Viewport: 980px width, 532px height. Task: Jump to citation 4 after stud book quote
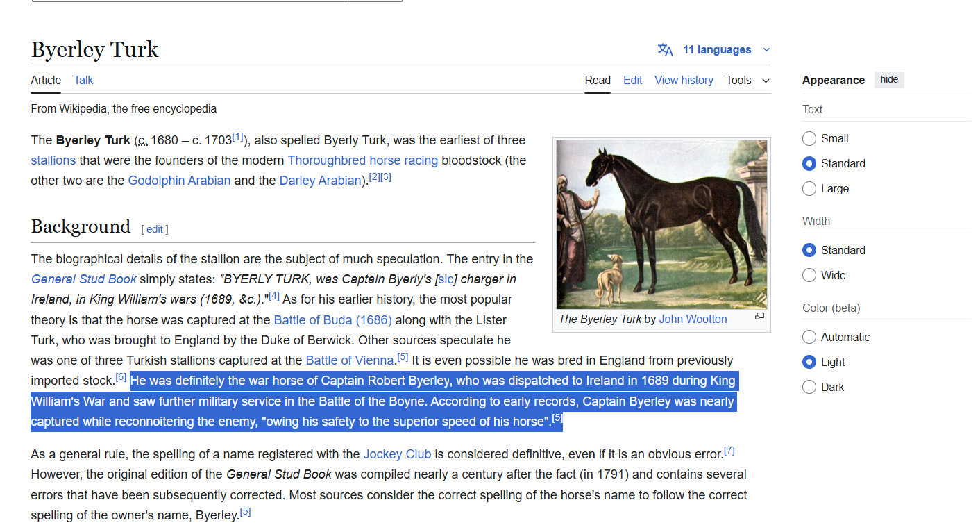(x=274, y=296)
